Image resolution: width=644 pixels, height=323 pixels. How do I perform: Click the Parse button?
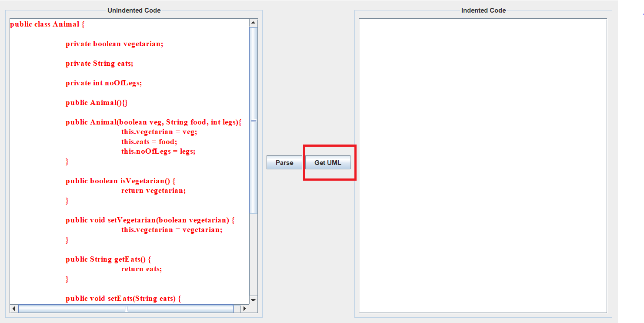pos(284,163)
